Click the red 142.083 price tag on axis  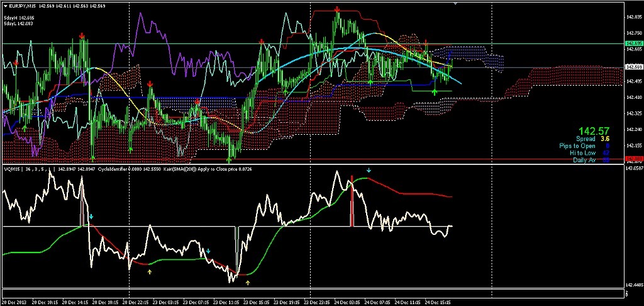click(x=633, y=159)
